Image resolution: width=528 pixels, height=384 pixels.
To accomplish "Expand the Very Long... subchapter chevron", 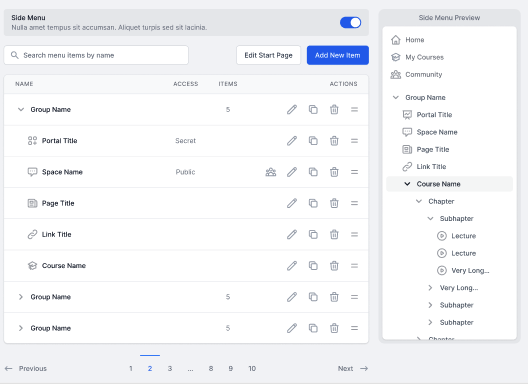I will [x=430, y=288].
